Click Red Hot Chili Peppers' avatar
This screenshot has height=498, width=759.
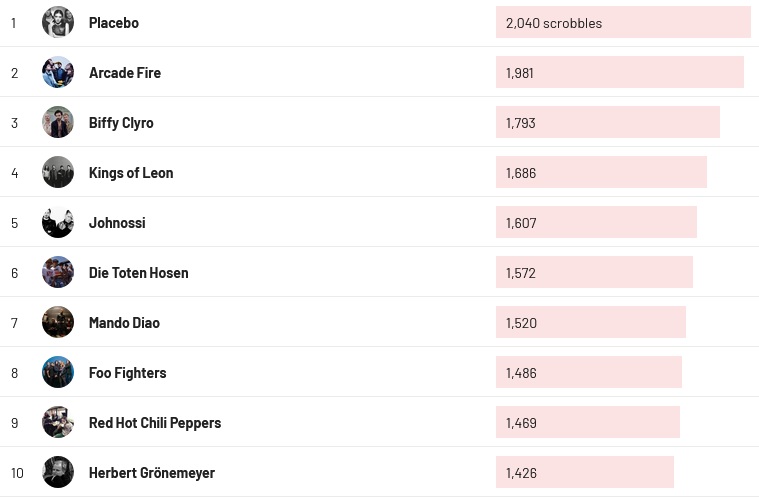click(x=58, y=422)
